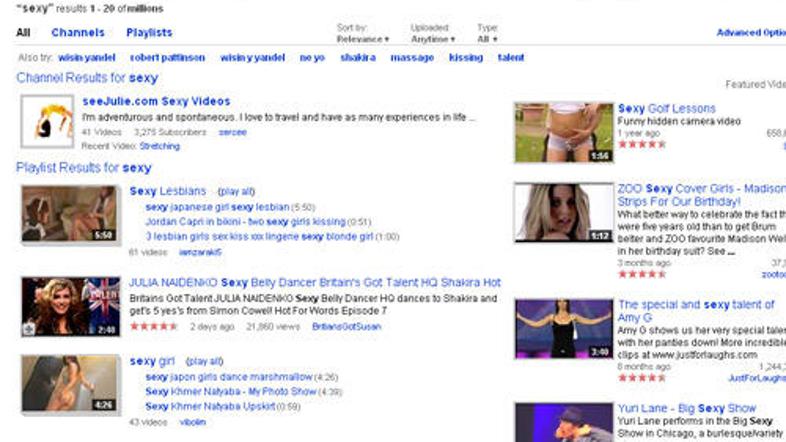This screenshot has height=442, width=786.
Task: Try the 'shakira' suggested search link
Action: [x=357, y=58]
